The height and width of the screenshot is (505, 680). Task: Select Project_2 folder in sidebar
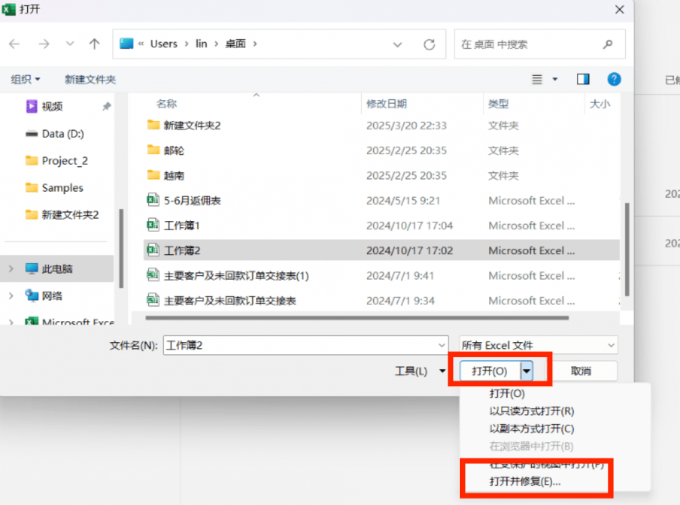tap(57, 161)
